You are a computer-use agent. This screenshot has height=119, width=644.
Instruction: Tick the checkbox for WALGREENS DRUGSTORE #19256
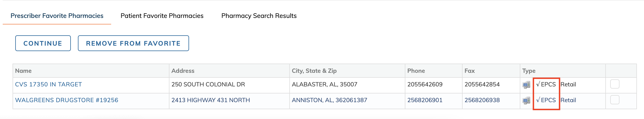[x=615, y=100]
